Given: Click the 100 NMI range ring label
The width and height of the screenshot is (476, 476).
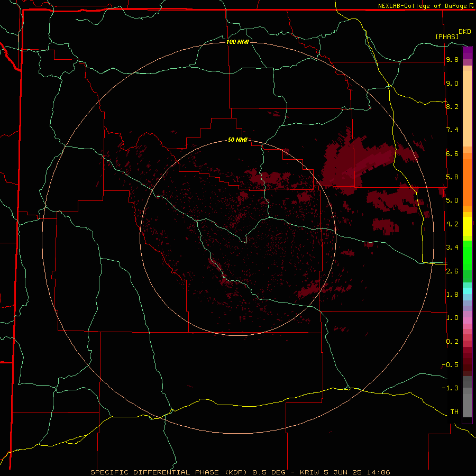Looking at the screenshot, I should pos(237,42).
